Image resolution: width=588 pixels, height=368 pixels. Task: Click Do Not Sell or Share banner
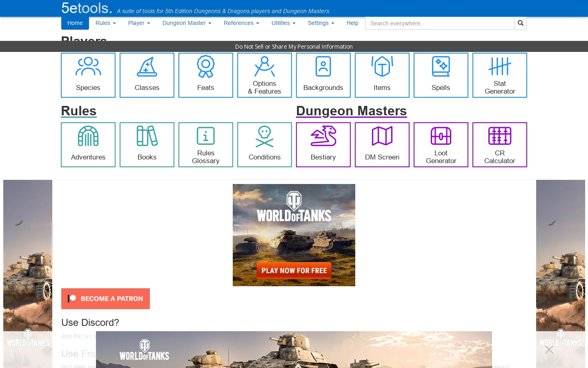coord(294,47)
